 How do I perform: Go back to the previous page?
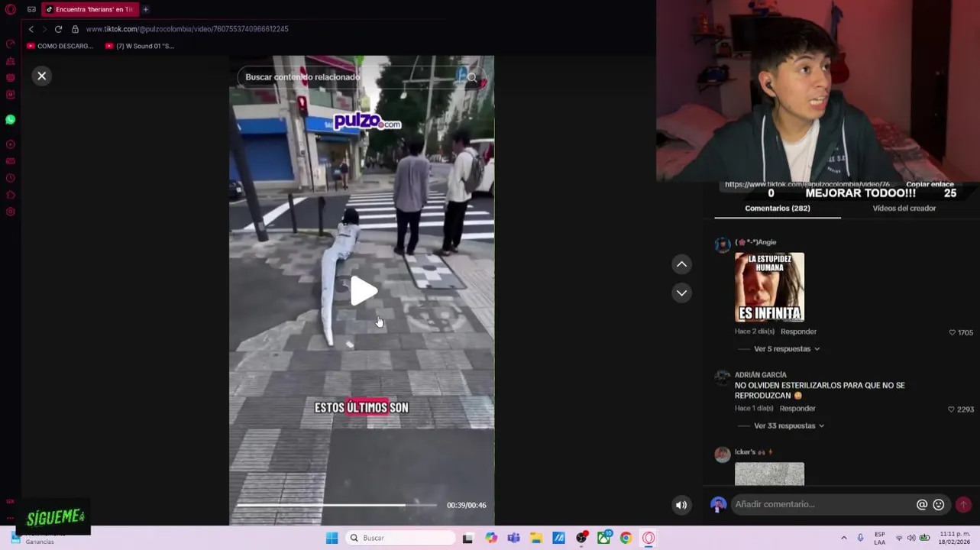[31, 29]
